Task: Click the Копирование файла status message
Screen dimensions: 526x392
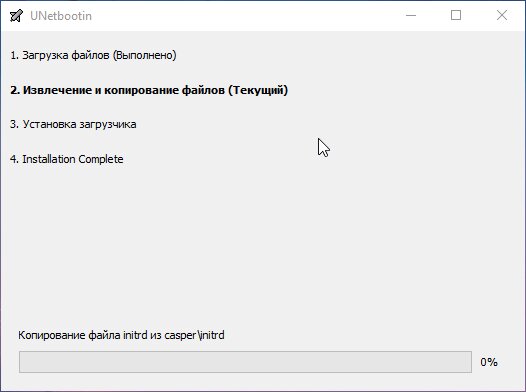Action: (121, 335)
